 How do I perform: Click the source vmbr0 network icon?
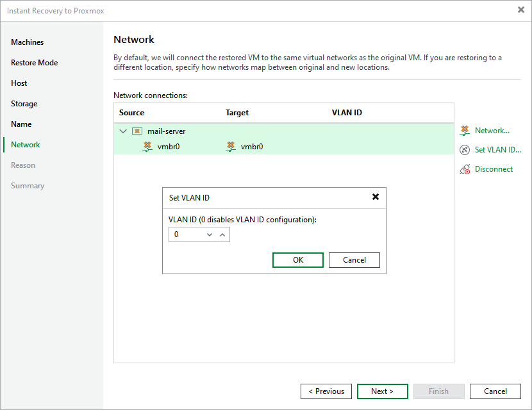[147, 147]
